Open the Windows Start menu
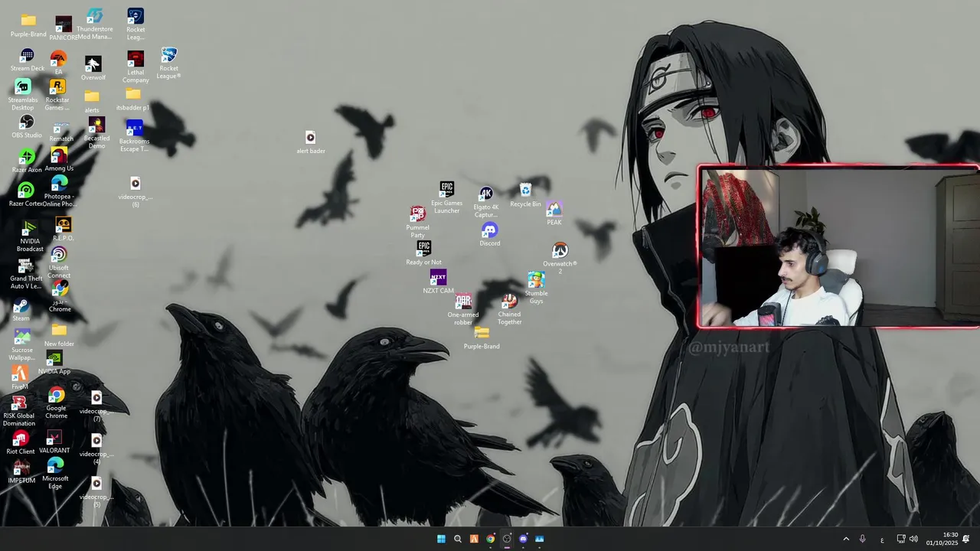The height and width of the screenshot is (551, 980). click(441, 539)
